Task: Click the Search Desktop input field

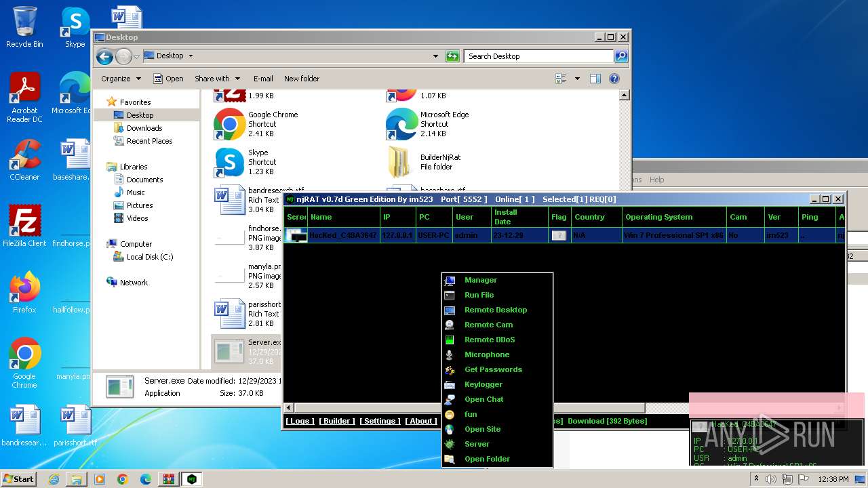Action: 539,56
